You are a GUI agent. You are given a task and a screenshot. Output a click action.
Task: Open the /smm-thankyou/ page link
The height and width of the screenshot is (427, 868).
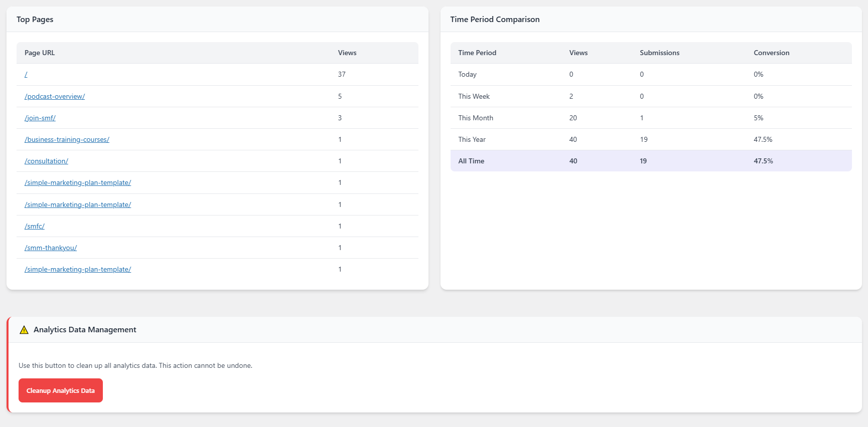coord(51,248)
